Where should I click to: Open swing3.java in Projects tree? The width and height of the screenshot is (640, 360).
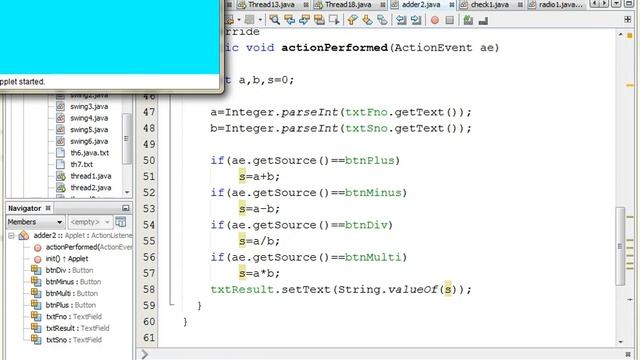pyautogui.click(x=89, y=107)
